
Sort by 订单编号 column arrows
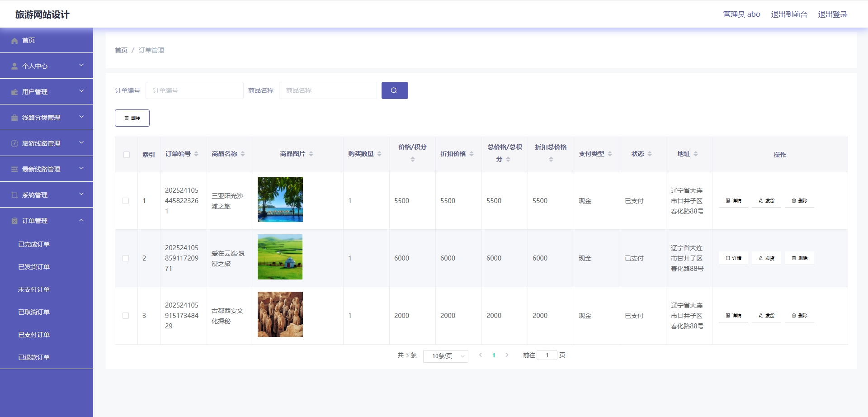click(x=196, y=154)
